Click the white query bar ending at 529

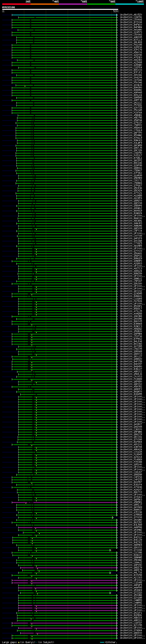pyautogui.click(x=60, y=9)
